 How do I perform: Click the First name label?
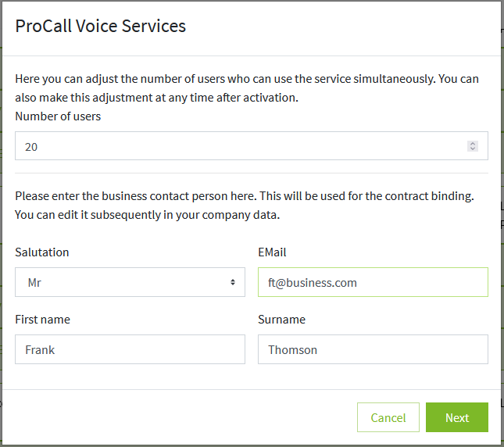tap(43, 320)
